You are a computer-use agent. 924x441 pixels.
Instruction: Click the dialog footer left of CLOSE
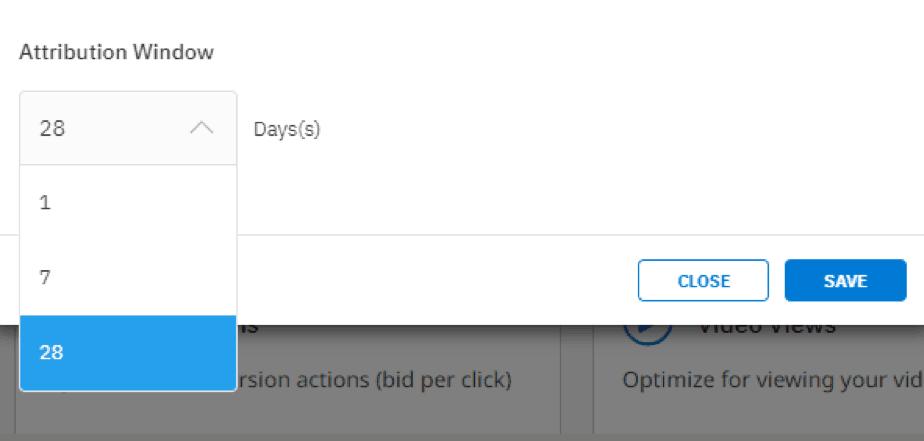tap(436, 281)
